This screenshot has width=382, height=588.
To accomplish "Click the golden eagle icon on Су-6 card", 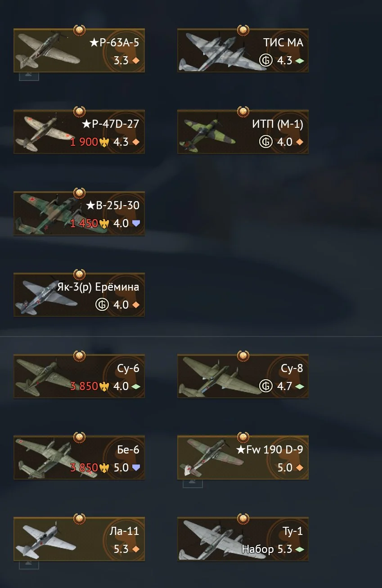I will pyautogui.click(x=104, y=386).
